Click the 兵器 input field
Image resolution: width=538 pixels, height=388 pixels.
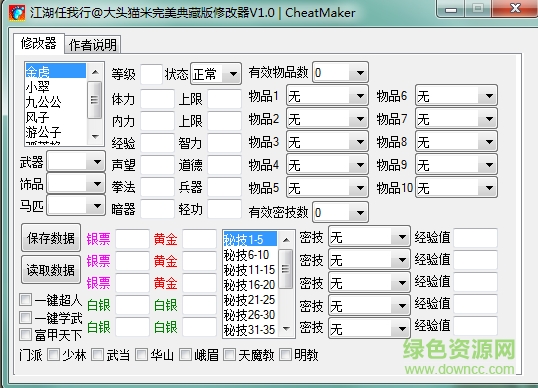point(224,187)
